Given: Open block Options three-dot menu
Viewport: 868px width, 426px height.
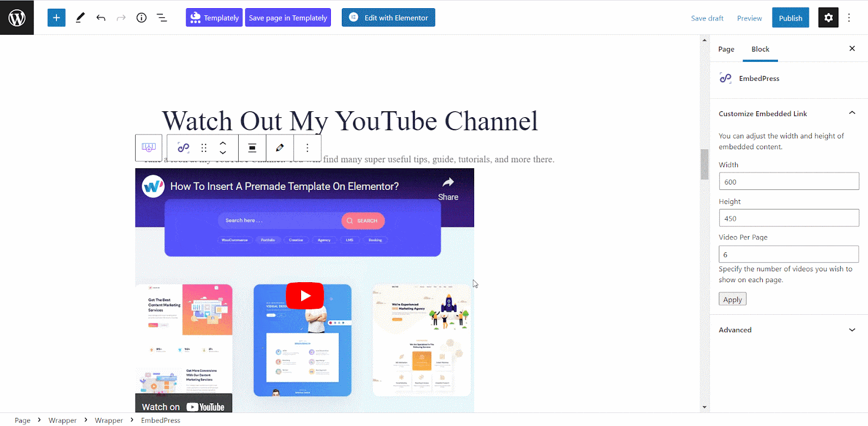Looking at the screenshot, I should click(307, 148).
